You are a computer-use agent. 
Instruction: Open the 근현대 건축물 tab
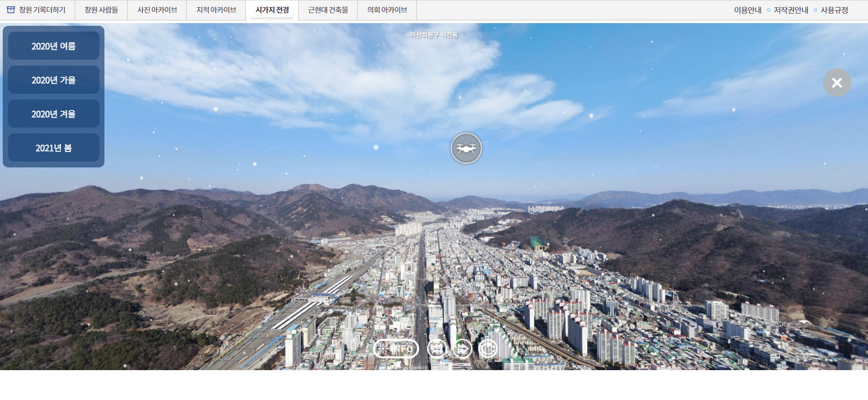328,10
